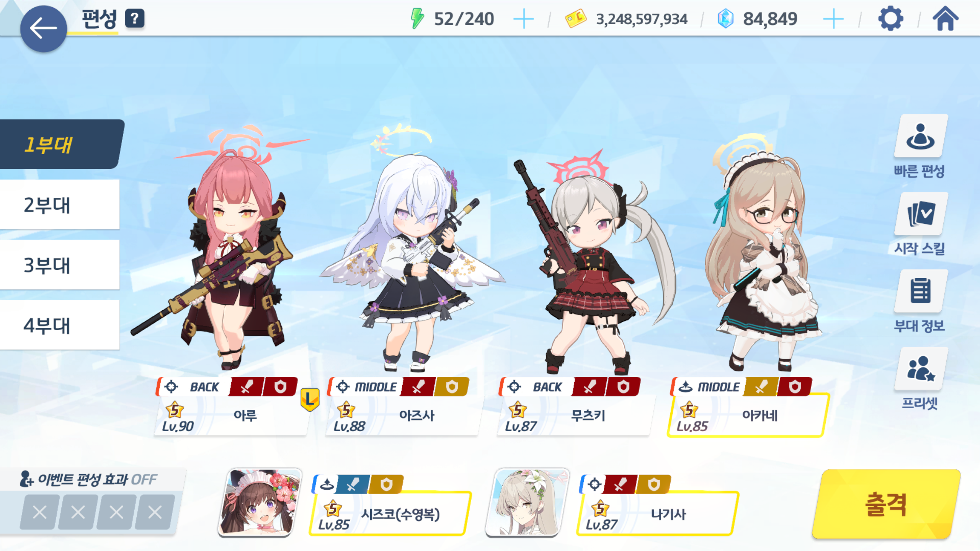
Task: Select 나기사 support portrait thumbnail
Action: coord(527,502)
